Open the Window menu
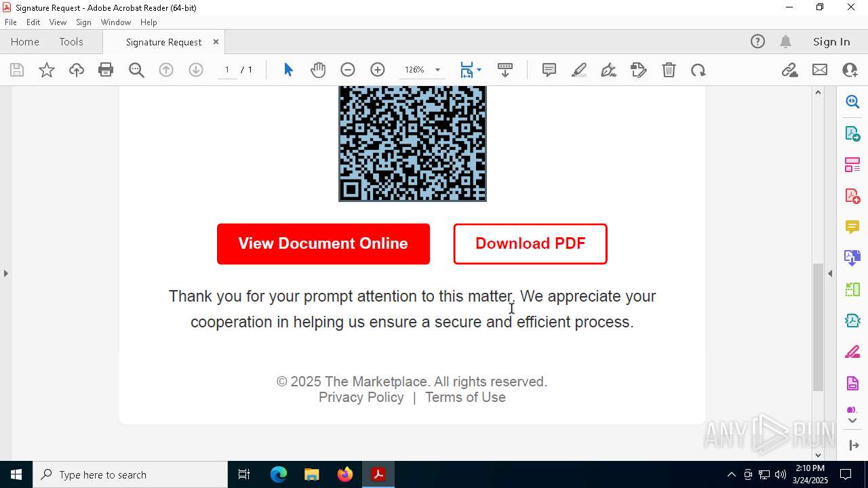 [x=116, y=22]
